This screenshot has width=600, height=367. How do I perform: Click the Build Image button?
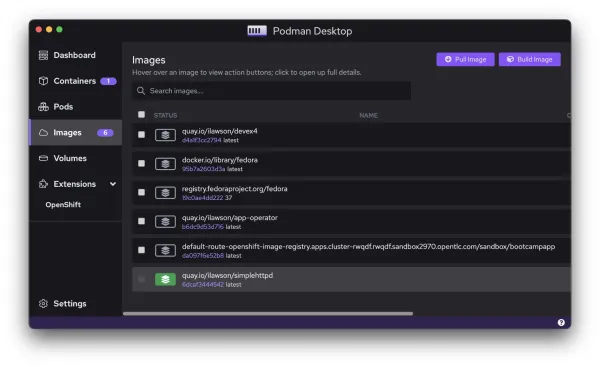[530, 59]
